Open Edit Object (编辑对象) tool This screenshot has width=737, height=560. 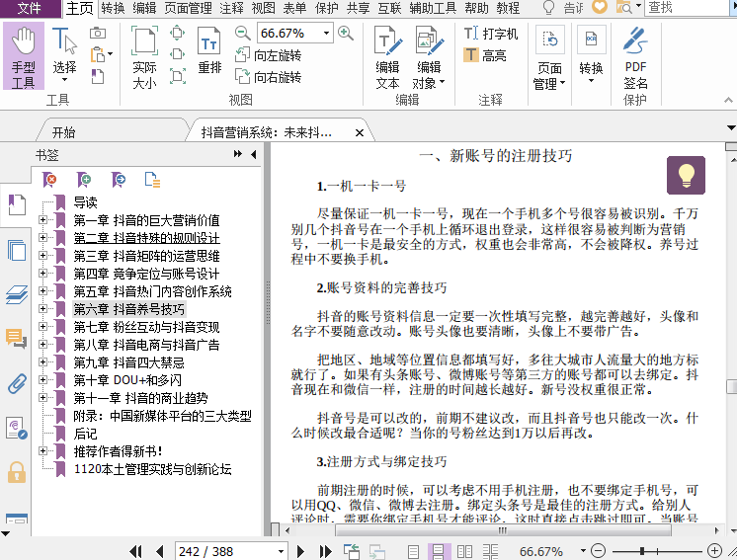point(429,57)
